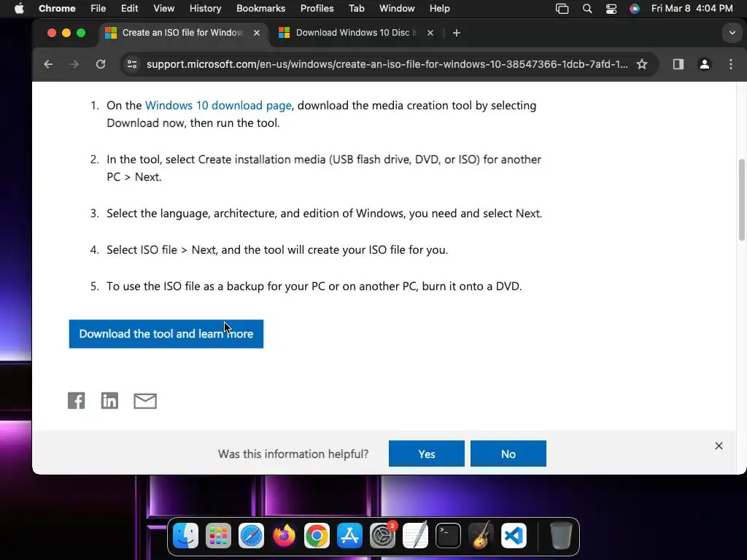Open Chrome from the Dock
747x560 pixels.
317,536
